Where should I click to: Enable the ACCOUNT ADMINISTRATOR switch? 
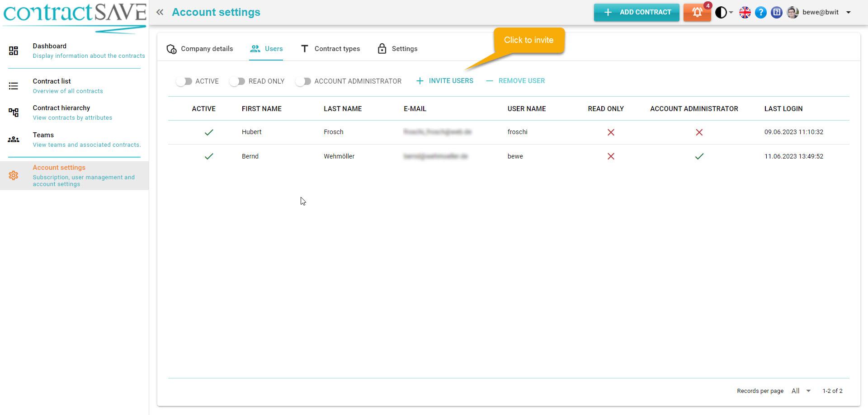point(303,81)
